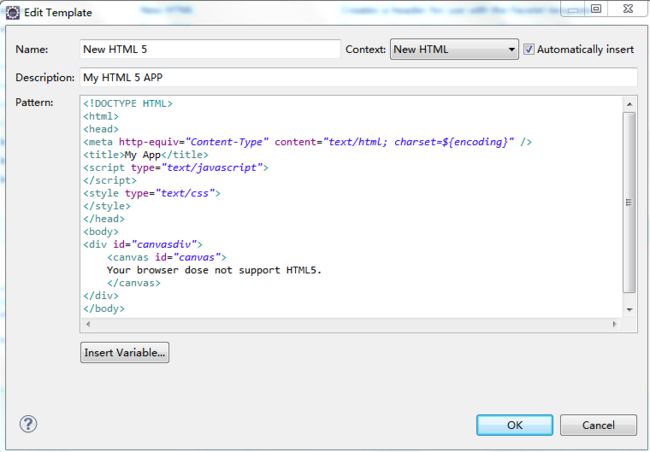
Task: Click the horizontal scroll right arrow
Action: (x=614, y=324)
